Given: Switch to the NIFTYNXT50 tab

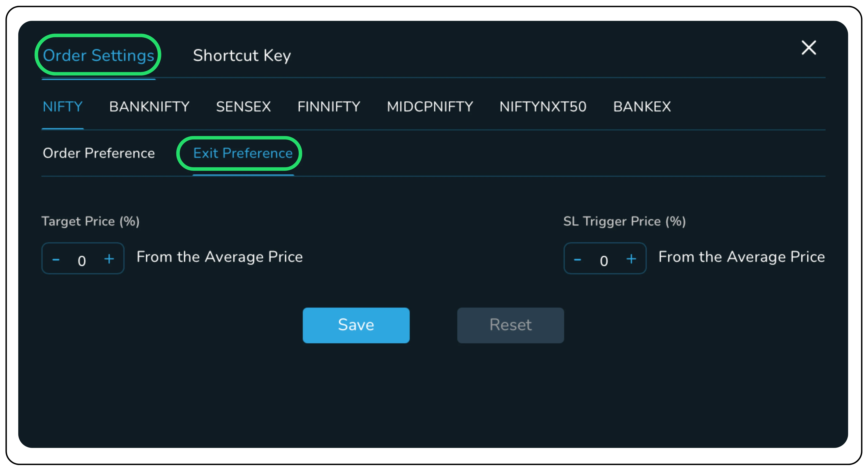Looking at the screenshot, I should tap(542, 107).
